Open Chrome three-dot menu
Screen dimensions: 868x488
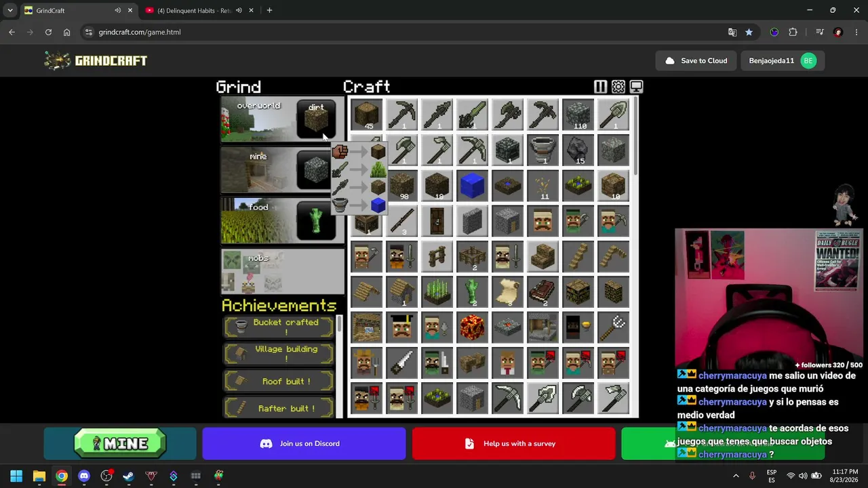point(857,32)
